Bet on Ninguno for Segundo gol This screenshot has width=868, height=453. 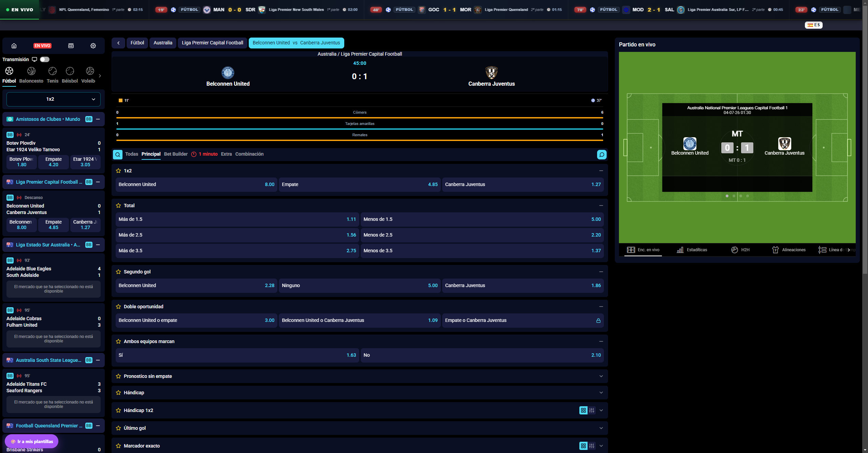click(360, 286)
